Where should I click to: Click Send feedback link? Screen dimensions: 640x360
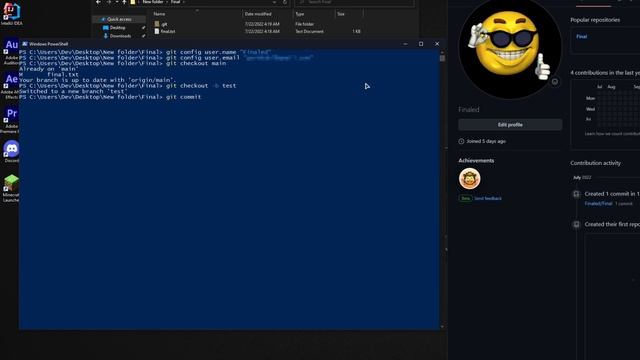[488, 198]
